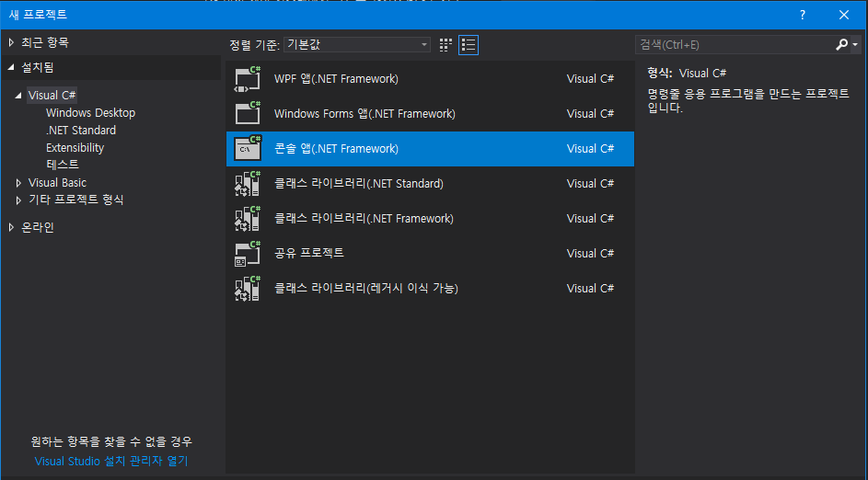Select the Visual Basic category label

pos(58,182)
